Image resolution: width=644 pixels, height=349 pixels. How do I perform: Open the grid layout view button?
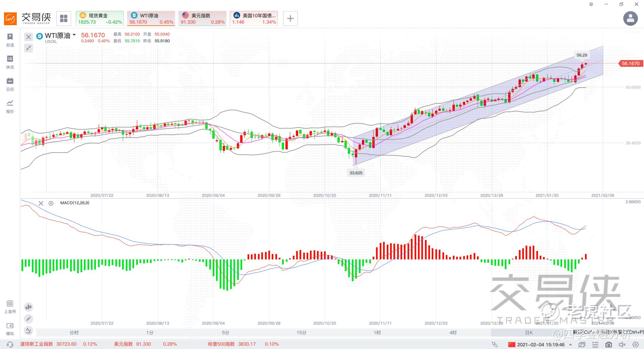(x=64, y=18)
